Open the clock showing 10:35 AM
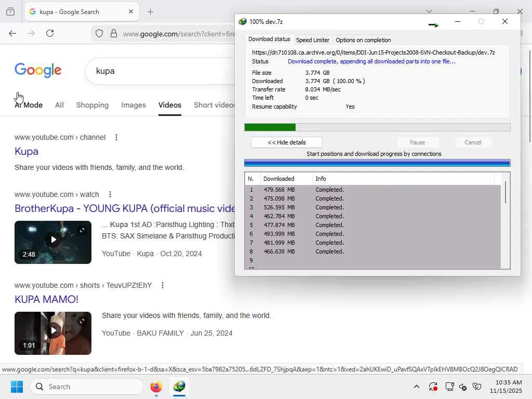Viewport: 532px width, 399px height. (506, 387)
